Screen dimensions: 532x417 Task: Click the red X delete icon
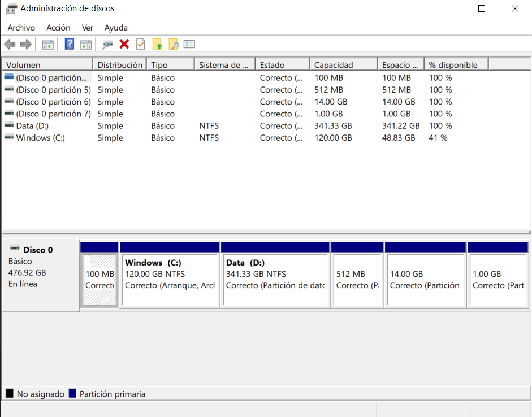(124, 44)
